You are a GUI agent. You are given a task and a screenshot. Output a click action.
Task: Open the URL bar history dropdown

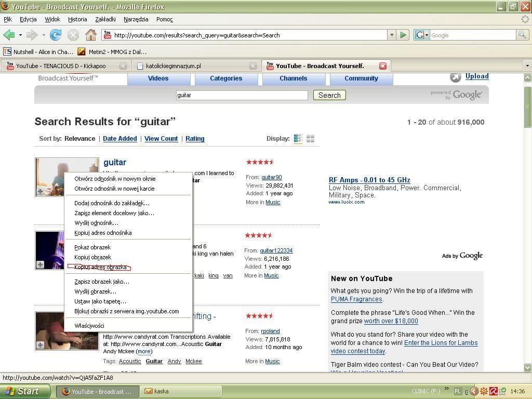point(392,35)
